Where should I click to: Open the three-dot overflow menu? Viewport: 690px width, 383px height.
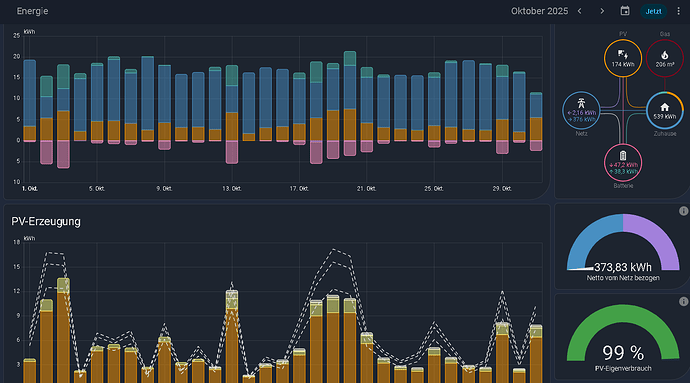click(x=679, y=11)
